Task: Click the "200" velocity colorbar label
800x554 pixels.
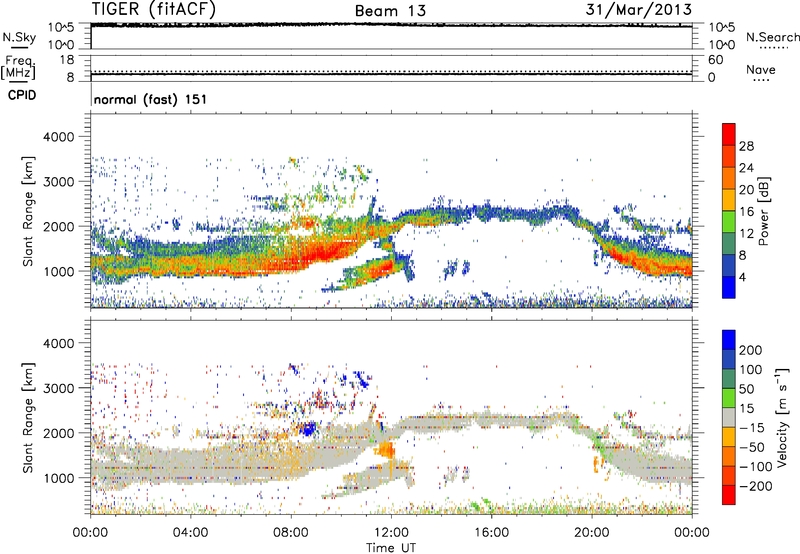Action: (751, 350)
